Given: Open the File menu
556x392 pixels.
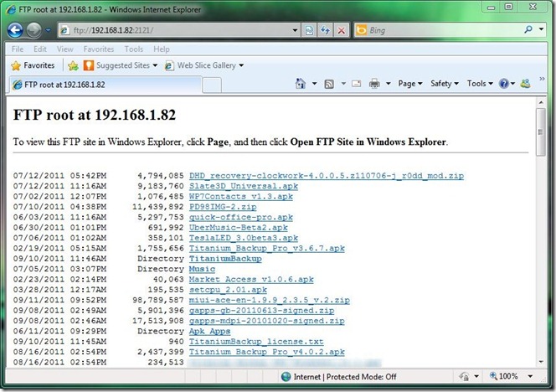Looking at the screenshot, I should coord(18,49).
